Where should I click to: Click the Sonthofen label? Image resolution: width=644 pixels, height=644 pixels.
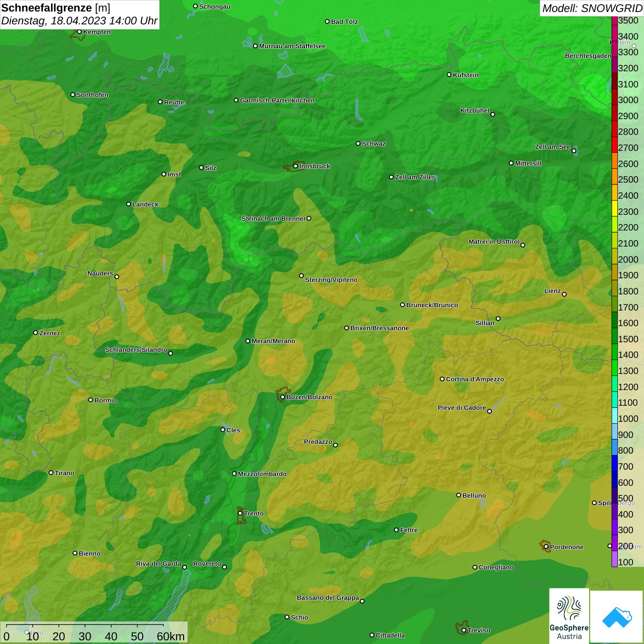(92, 95)
